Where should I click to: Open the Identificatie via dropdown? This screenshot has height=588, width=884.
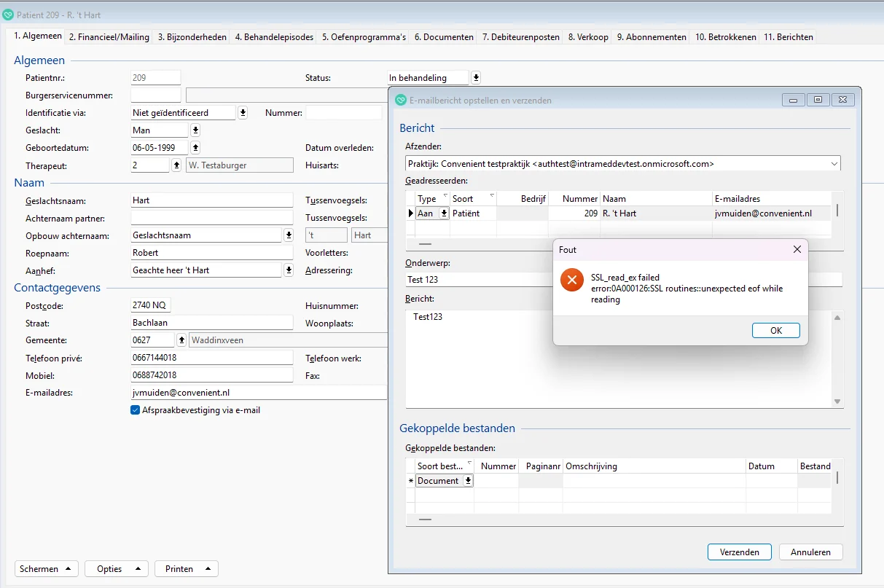point(243,113)
